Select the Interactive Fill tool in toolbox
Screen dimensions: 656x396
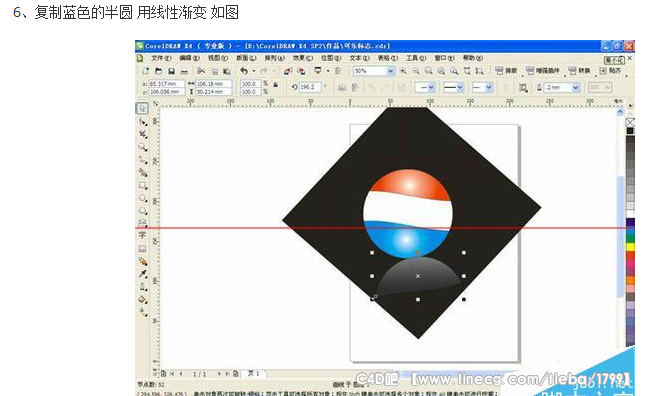click(x=143, y=312)
